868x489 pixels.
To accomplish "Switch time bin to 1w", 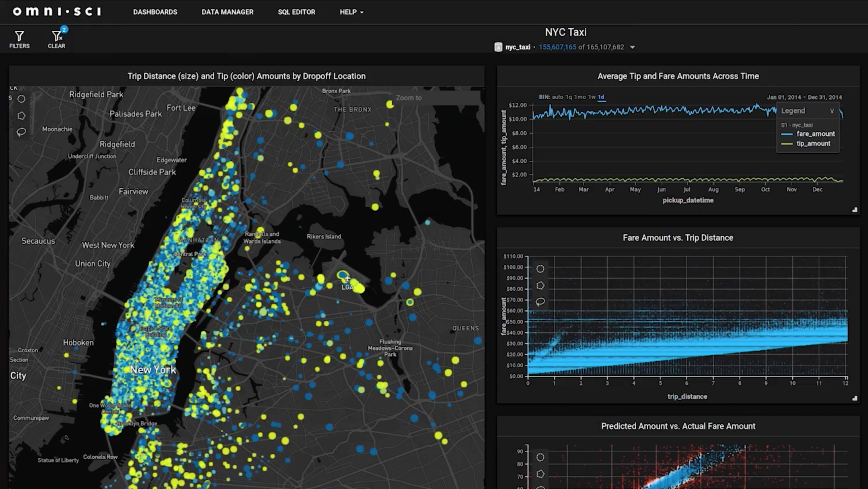I will pyautogui.click(x=592, y=97).
